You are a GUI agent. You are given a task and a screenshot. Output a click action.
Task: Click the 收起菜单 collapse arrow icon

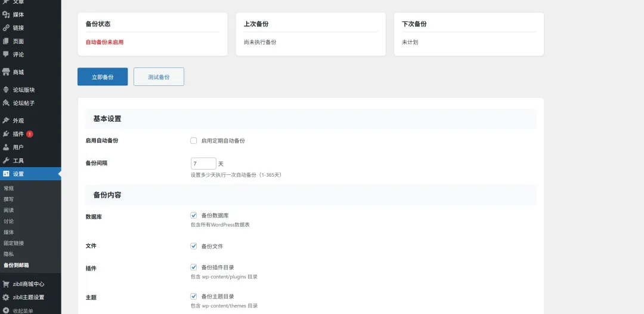click(x=6, y=310)
